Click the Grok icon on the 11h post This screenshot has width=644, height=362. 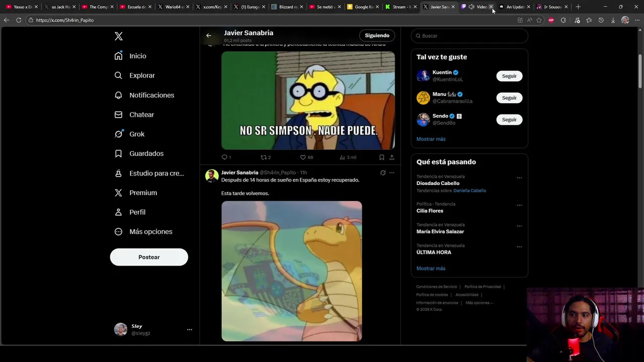pyautogui.click(x=383, y=172)
